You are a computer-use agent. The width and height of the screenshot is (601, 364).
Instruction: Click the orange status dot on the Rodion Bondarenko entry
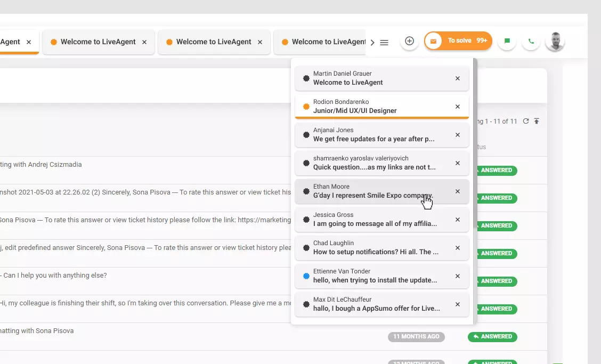[x=306, y=106]
